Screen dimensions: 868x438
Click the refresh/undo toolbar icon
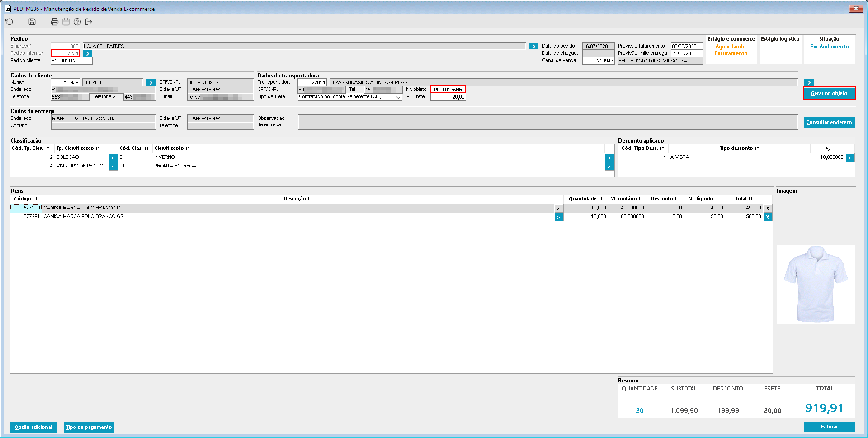pyautogui.click(x=9, y=22)
